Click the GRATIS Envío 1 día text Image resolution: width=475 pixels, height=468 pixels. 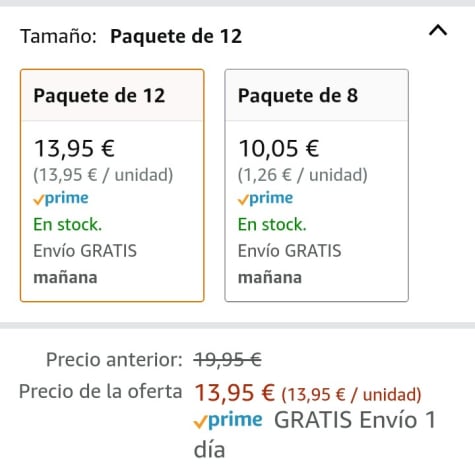click(x=315, y=434)
